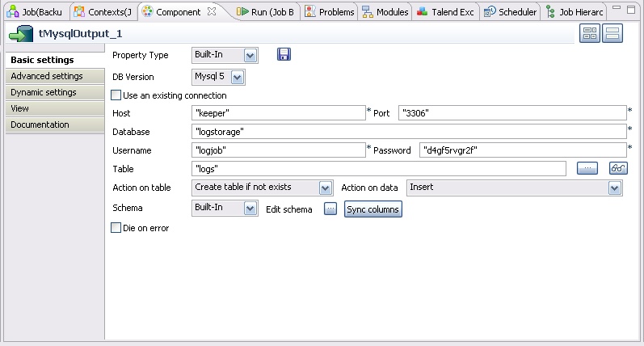Click the table layout view icon
The image size is (644, 346).
click(x=590, y=33)
